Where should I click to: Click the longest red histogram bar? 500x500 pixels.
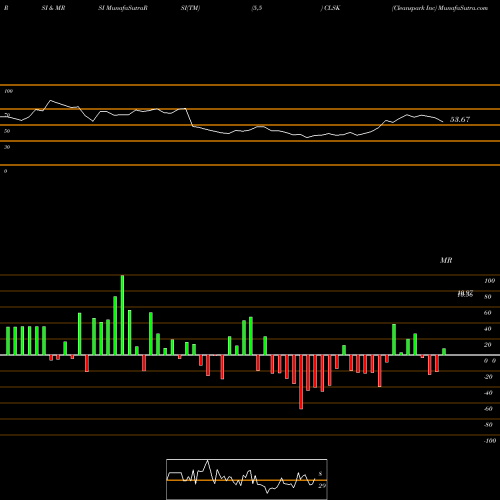(x=301, y=382)
